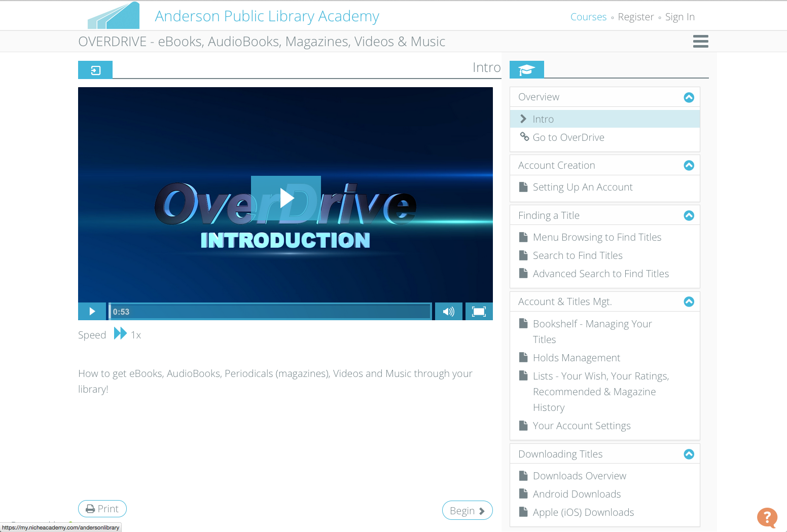
Task: Open Your Account Settings lesson
Action: tap(582, 426)
